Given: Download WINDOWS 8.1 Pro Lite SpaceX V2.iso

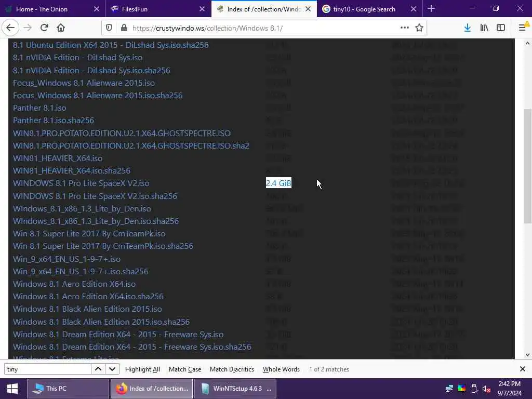Looking at the screenshot, I should (81, 183).
